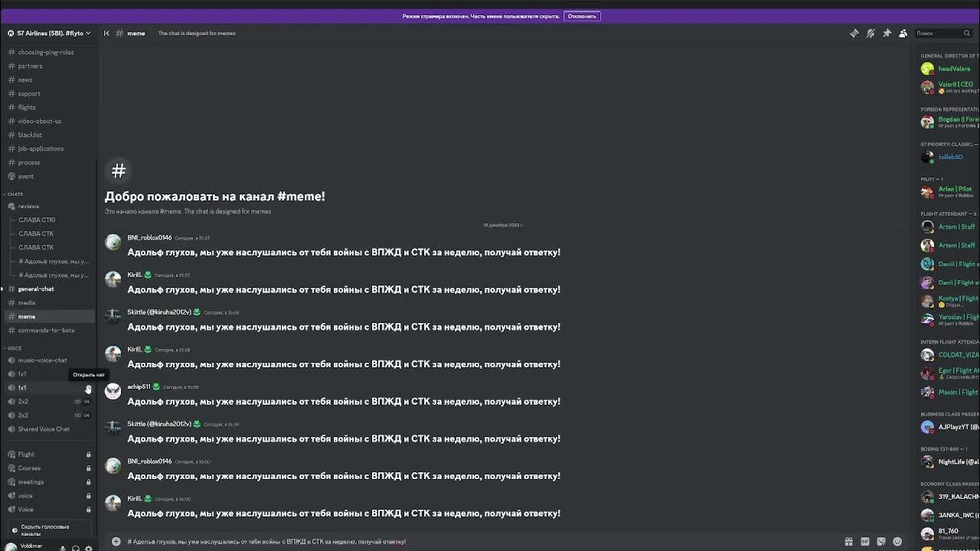Open pinned messages icon
Viewport: 980px width, 551px height.
(887, 33)
